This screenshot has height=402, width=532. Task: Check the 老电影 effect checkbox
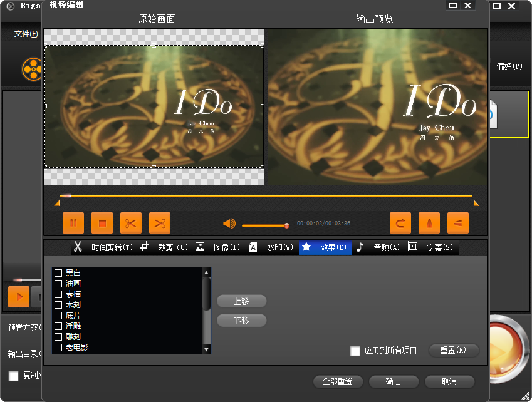58,348
